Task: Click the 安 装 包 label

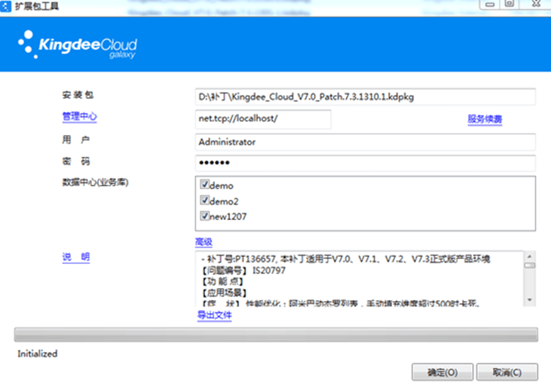Action: click(x=78, y=95)
